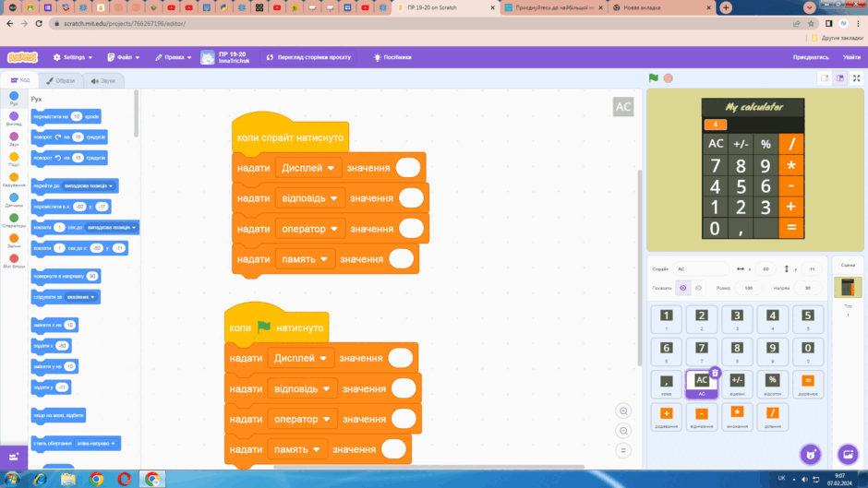Click the sprite size field
Viewport: 868px width, 488px height.
coord(748,288)
